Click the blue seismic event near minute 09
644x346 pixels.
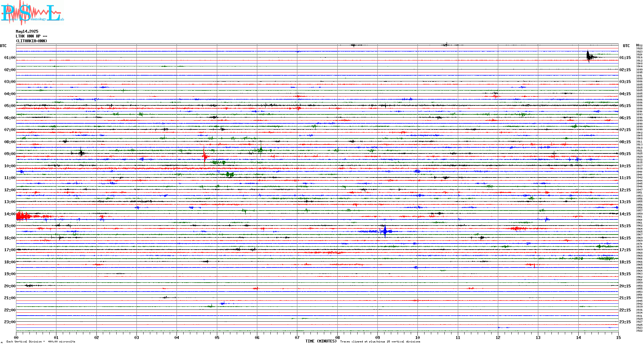click(385, 231)
